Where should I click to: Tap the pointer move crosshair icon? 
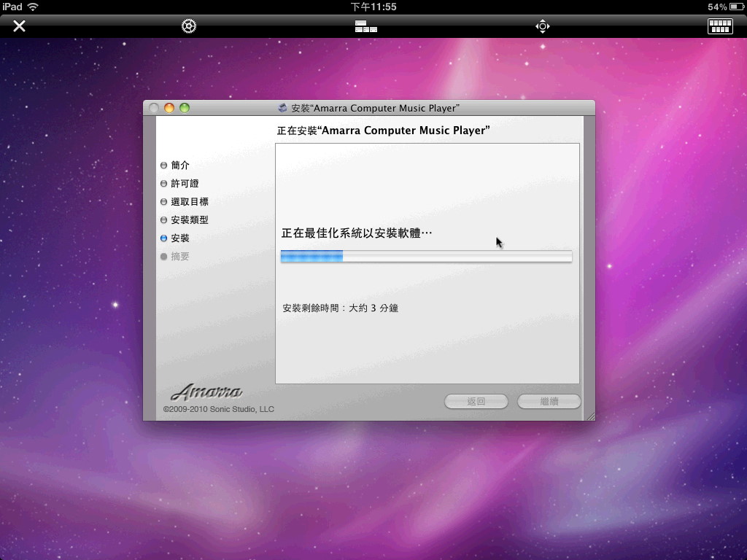pos(543,26)
